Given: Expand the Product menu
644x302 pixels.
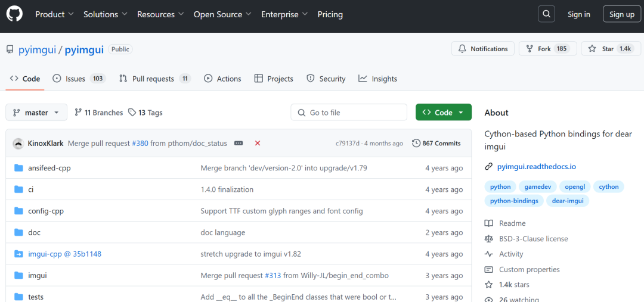Looking at the screenshot, I should 54,14.
